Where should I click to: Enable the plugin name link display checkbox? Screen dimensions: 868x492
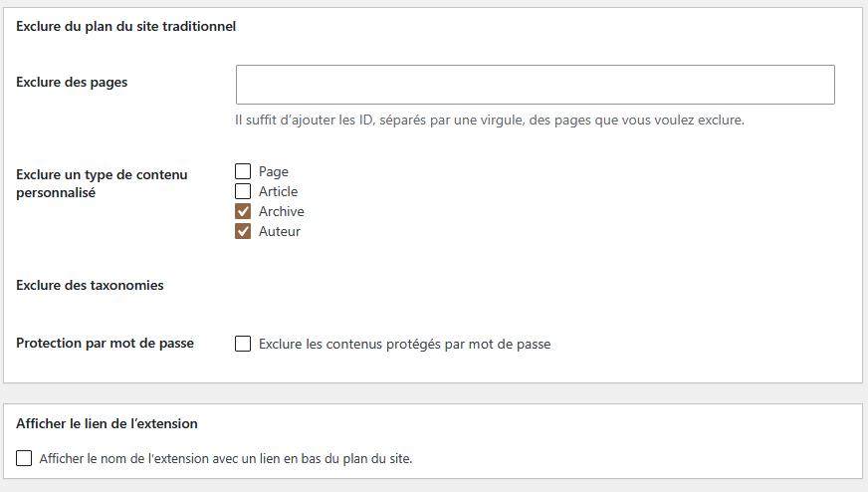(x=24, y=458)
